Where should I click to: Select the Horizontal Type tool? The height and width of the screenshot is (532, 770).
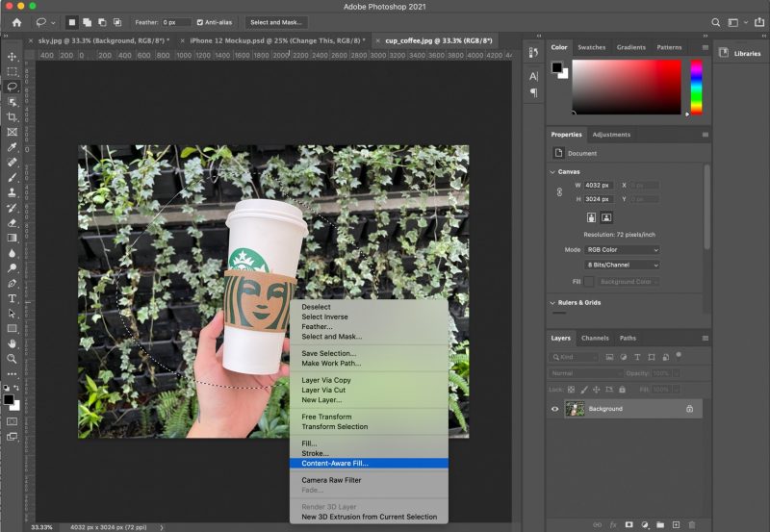point(12,298)
